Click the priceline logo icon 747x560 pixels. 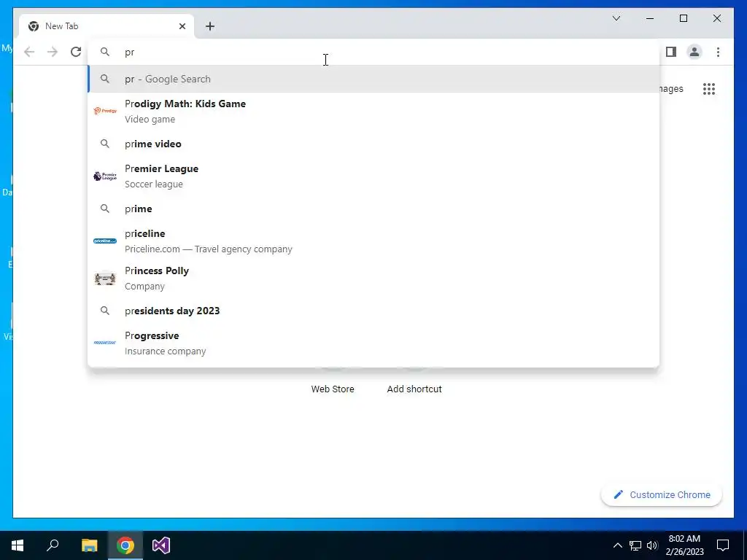tap(105, 241)
